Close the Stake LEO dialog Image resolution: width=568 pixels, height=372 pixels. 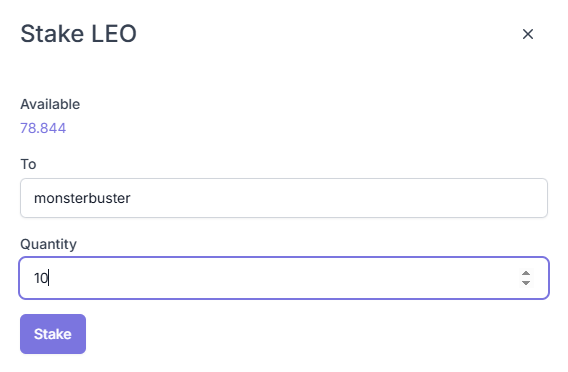pos(528,34)
